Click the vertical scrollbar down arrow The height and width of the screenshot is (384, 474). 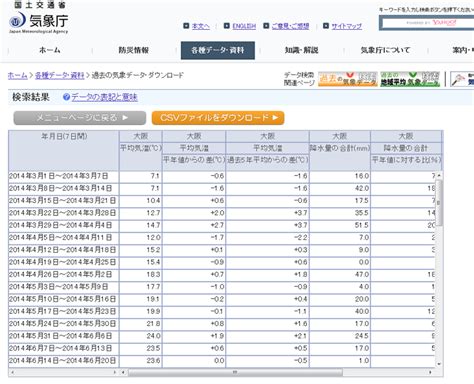pos(439,364)
